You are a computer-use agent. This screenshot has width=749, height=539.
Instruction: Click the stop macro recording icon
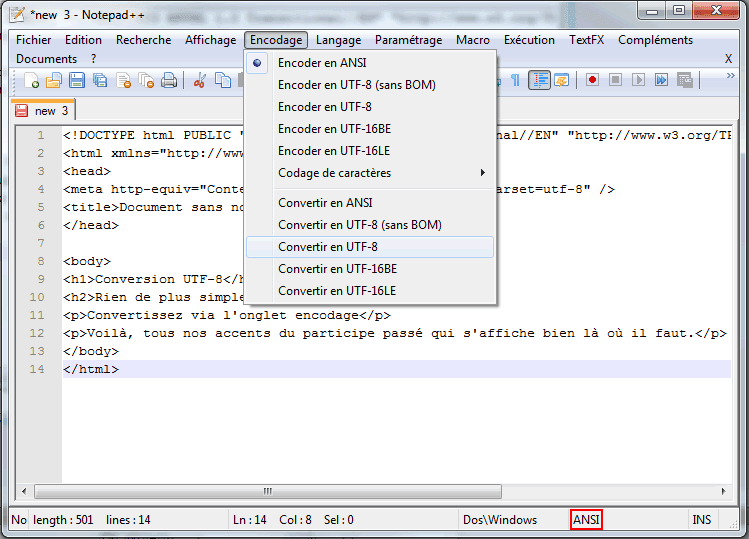tap(615, 80)
